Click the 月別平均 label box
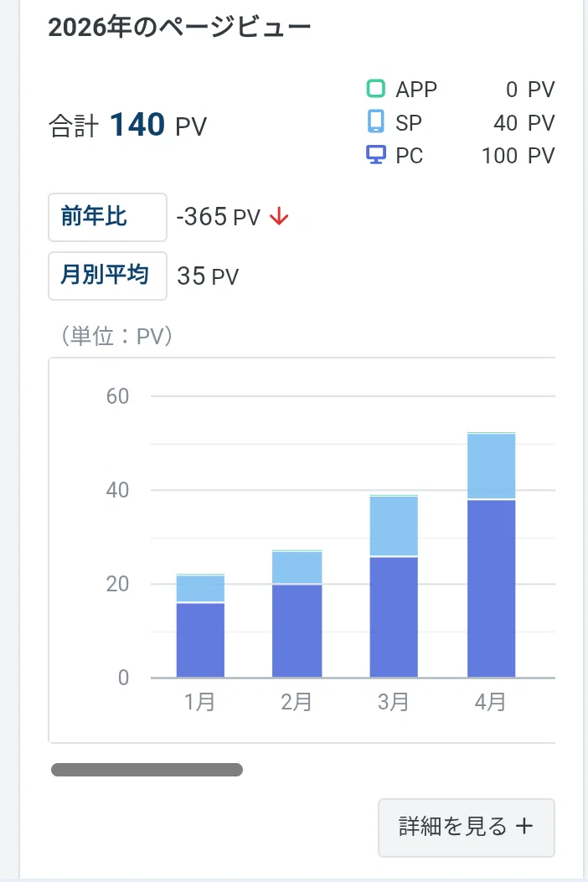Screen dimensions: 588x882 [x=107, y=276]
